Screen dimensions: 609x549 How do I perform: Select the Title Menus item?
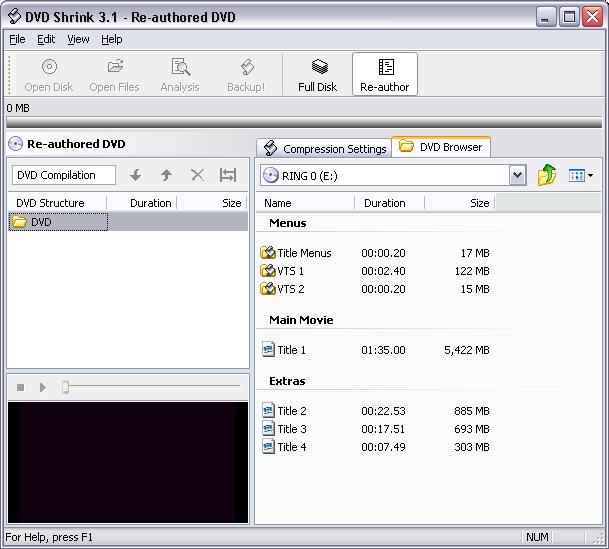pyautogui.click(x=296, y=253)
